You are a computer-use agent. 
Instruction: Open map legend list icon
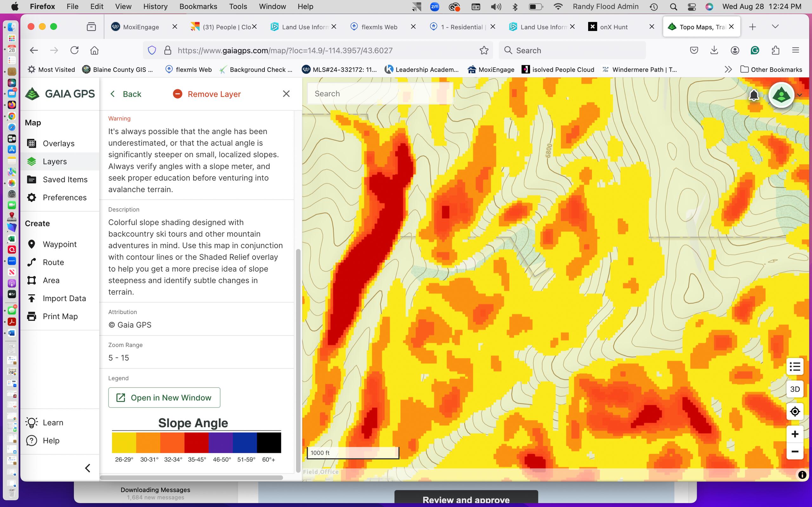point(795,367)
